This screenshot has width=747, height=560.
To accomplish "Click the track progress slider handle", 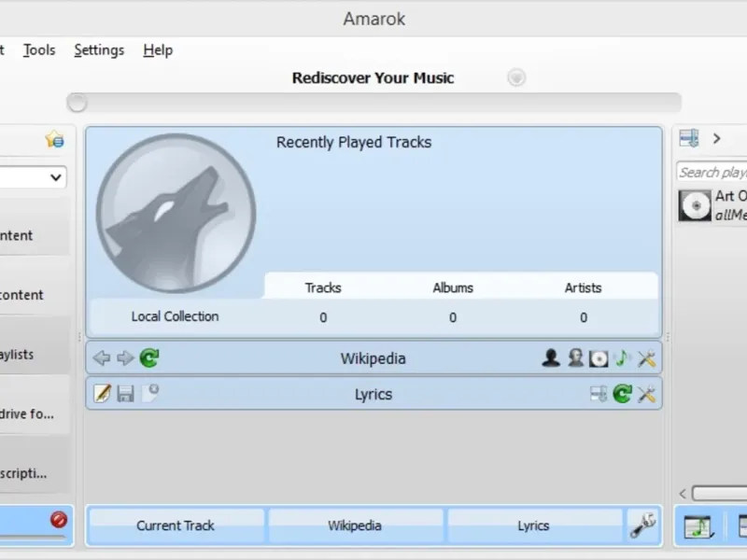I will (x=77, y=103).
